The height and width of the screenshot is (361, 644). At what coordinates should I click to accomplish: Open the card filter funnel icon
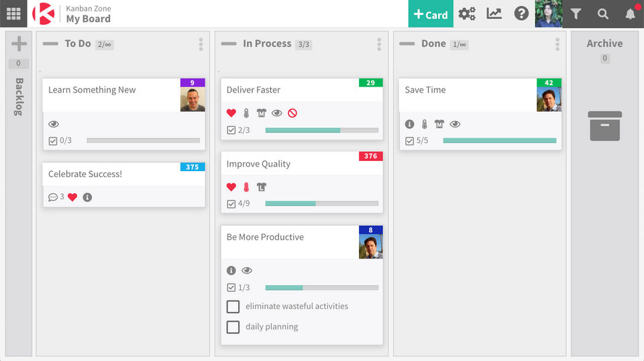coord(576,13)
